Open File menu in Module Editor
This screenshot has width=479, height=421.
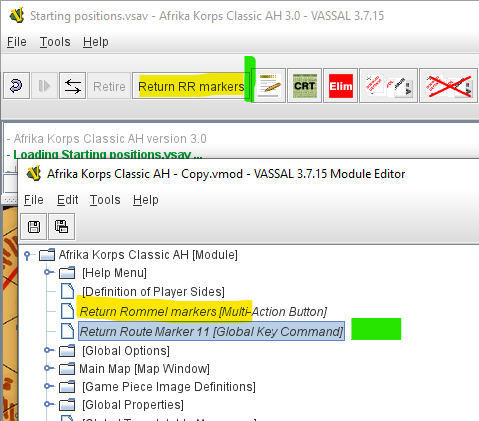point(34,200)
